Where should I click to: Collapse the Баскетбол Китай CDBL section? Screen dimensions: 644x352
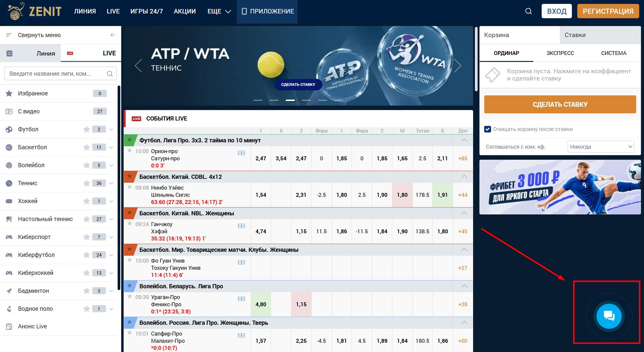click(464, 176)
